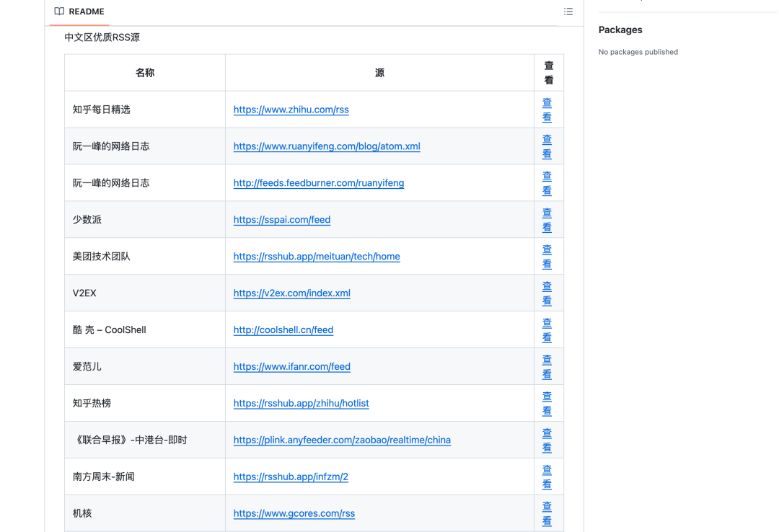The image size is (779, 532).
Task: Select the 南方周末-新闻 name cell
Action: (145, 477)
